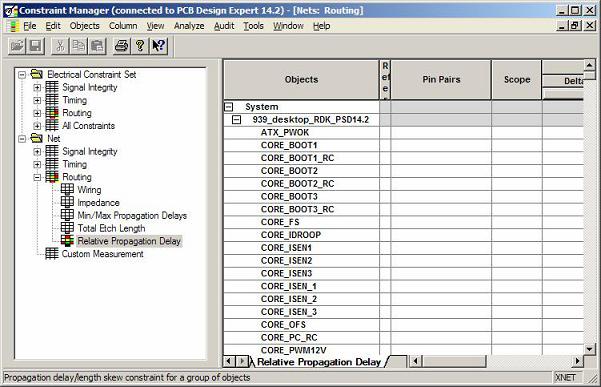
Task: Select Total Etch Length in the tree
Action: coord(111,228)
